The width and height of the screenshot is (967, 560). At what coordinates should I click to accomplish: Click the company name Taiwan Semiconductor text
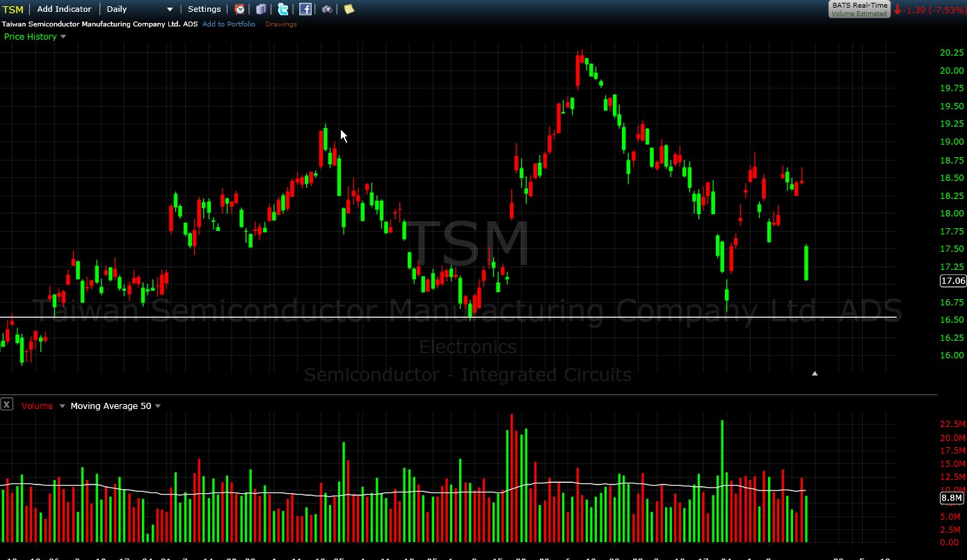coord(99,24)
